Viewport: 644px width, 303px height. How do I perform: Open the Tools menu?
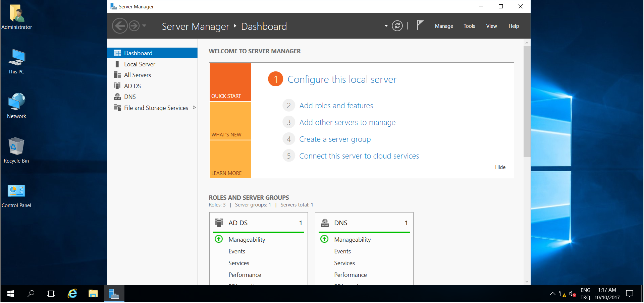coord(469,26)
